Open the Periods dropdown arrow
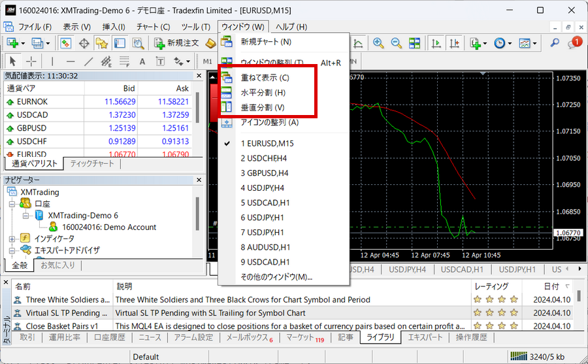 coord(510,44)
